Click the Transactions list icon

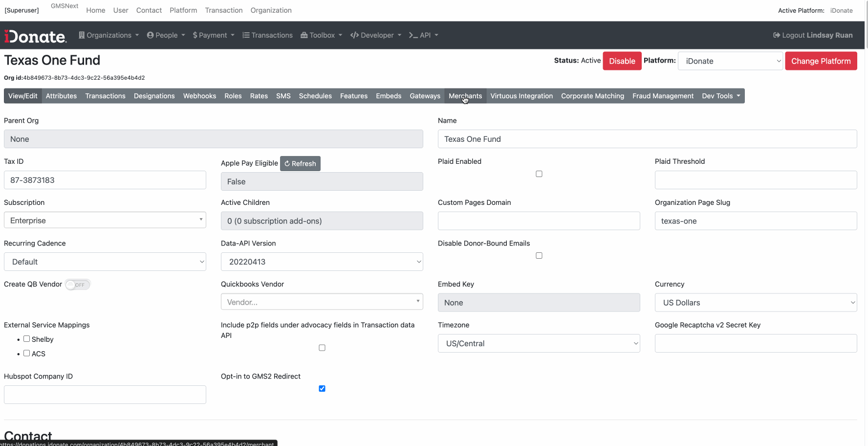(x=246, y=35)
